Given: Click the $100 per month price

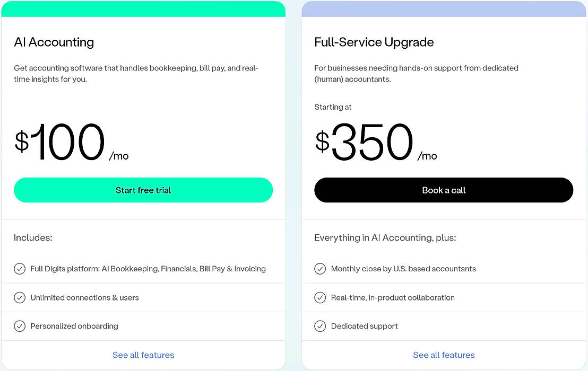Looking at the screenshot, I should pyautogui.click(x=69, y=143).
